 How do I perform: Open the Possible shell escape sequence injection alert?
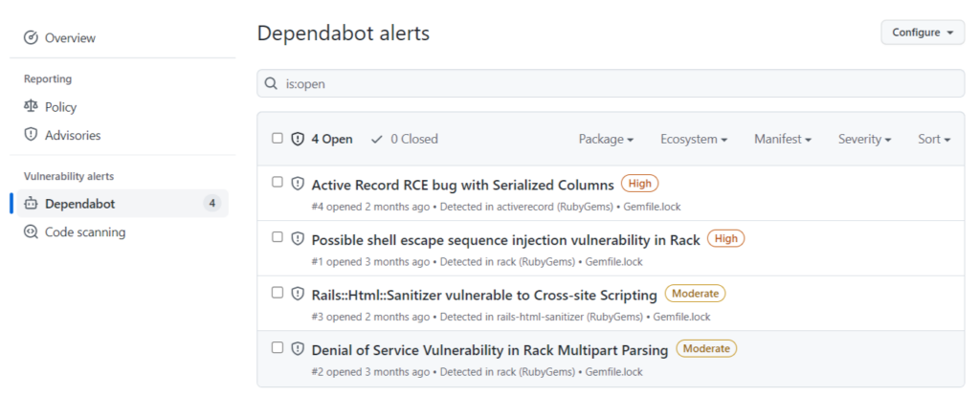505,240
